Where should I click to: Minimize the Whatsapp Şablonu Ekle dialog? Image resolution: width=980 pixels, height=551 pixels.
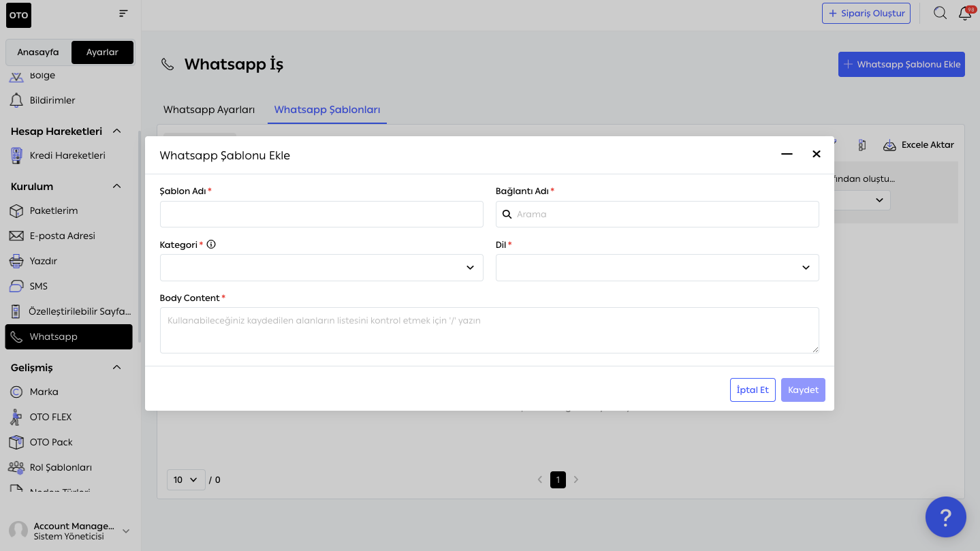coord(787,155)
